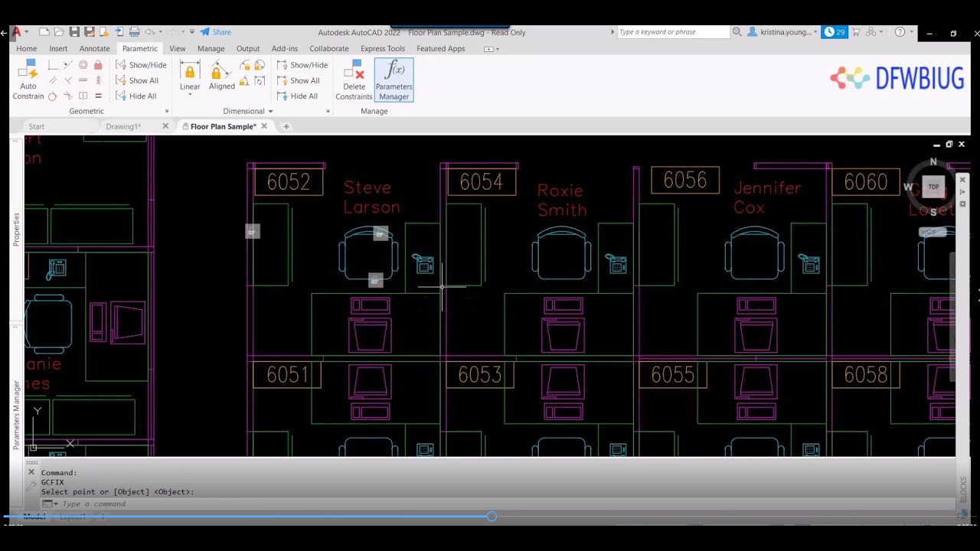Apply the Parallel geometric constraint

click(x=52, y=80)
